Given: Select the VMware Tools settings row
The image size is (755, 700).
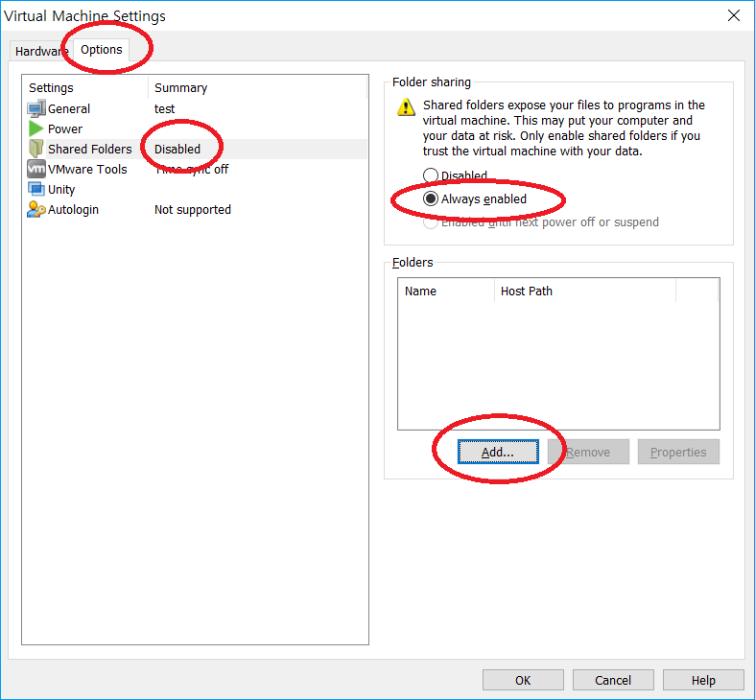Looking at the screenshot, I should (x=197, y=170).
